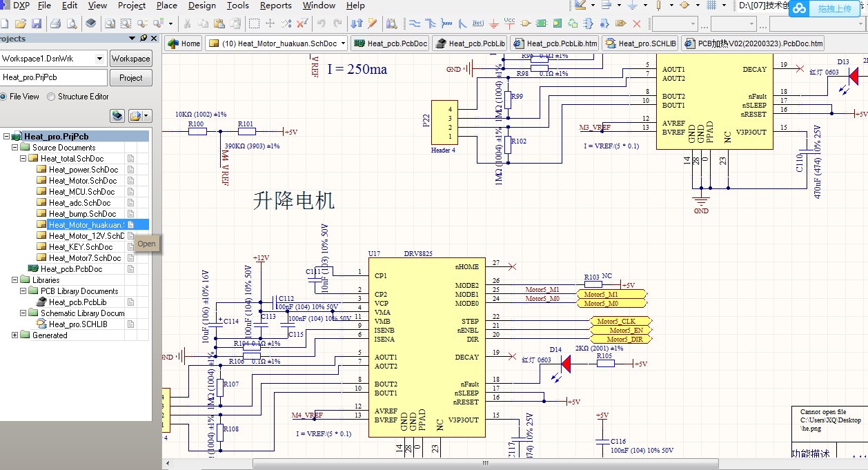
Task: Select the Place Bus tool
Action: 431,23
